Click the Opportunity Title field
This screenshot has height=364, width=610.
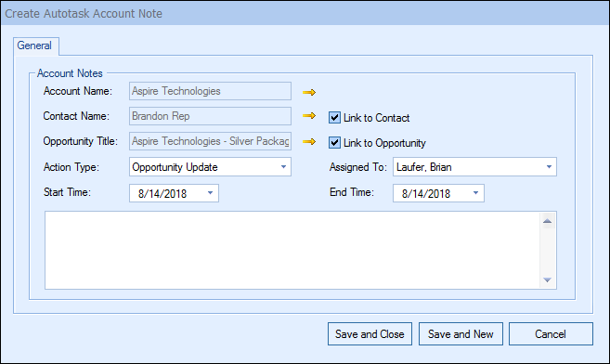point(210,141)
